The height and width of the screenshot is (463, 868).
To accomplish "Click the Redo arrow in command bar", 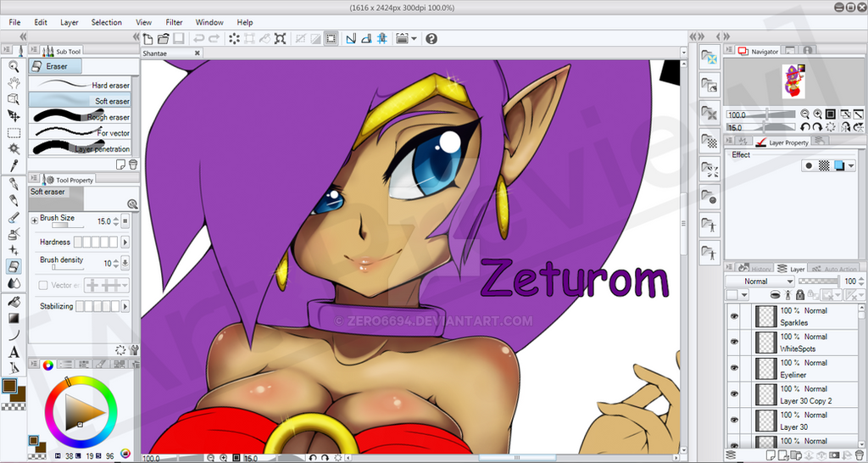I will tap(214, 39).
